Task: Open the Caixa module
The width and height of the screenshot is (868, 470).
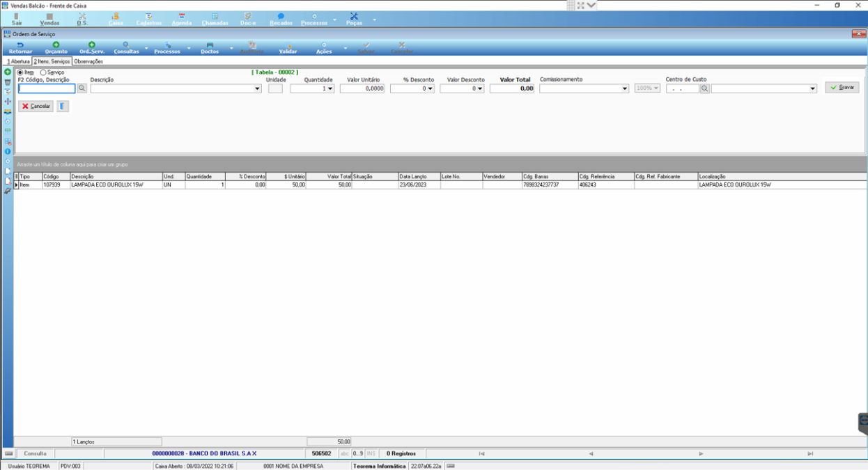Action: (116, 19)
